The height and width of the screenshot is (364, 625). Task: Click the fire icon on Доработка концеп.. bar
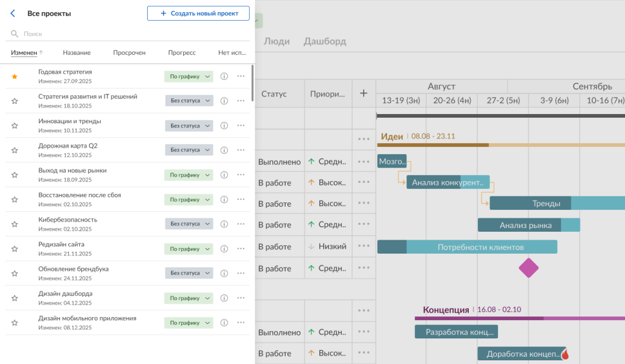click(565, 354)
